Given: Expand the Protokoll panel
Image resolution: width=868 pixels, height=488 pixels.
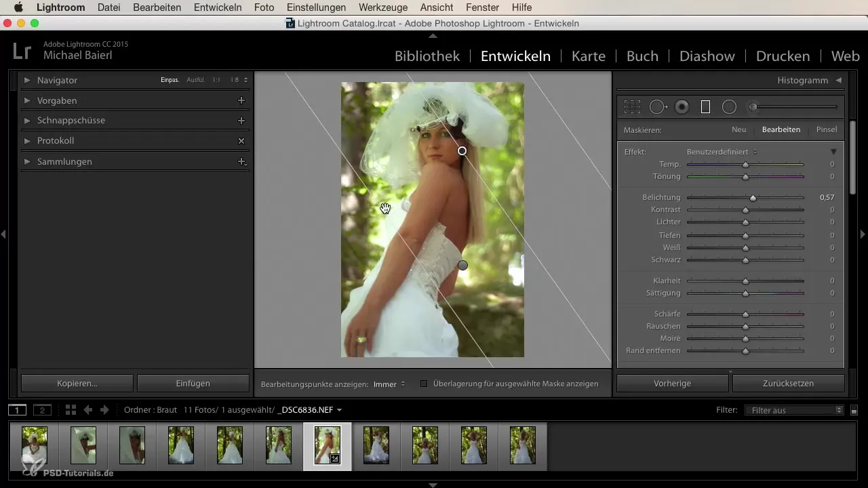Looking at the screenshot, I should pyautogui.click(x=27, y=141).
